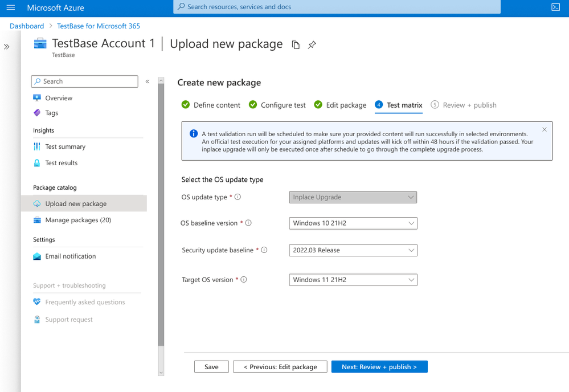This screenshot has height=392, width=569.
Task: Click the TestBase Account briefcase icon
Action: (x=40, y=43)
